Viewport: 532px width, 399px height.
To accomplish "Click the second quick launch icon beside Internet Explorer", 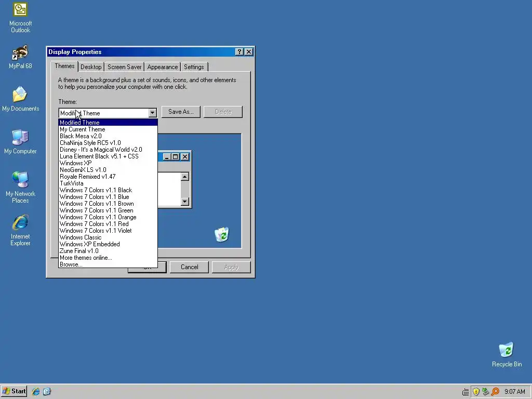I will tap(47, 392).
